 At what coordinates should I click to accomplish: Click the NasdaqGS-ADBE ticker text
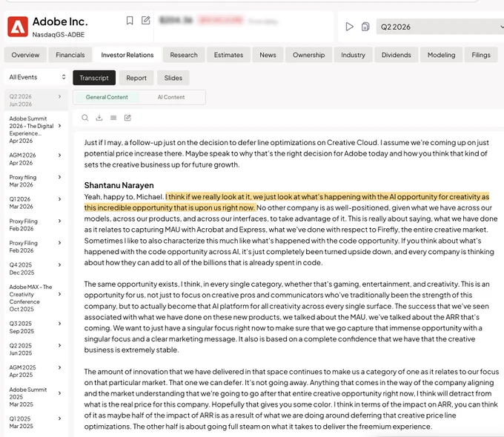pos(58,35)
